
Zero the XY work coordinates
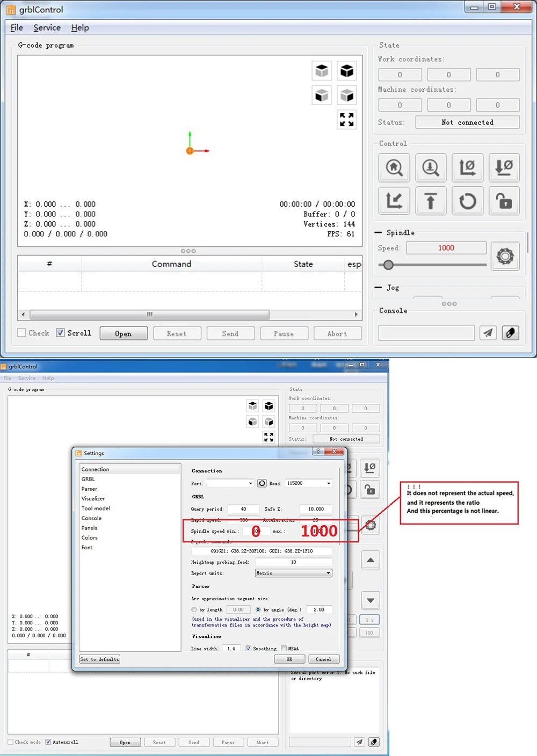tap(467, 168)
